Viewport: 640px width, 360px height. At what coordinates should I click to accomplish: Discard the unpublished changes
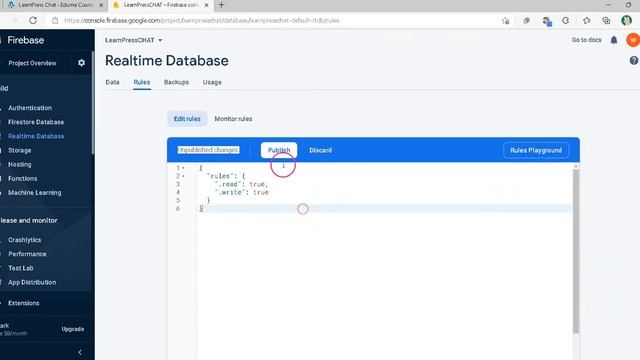tap(320, 150)
